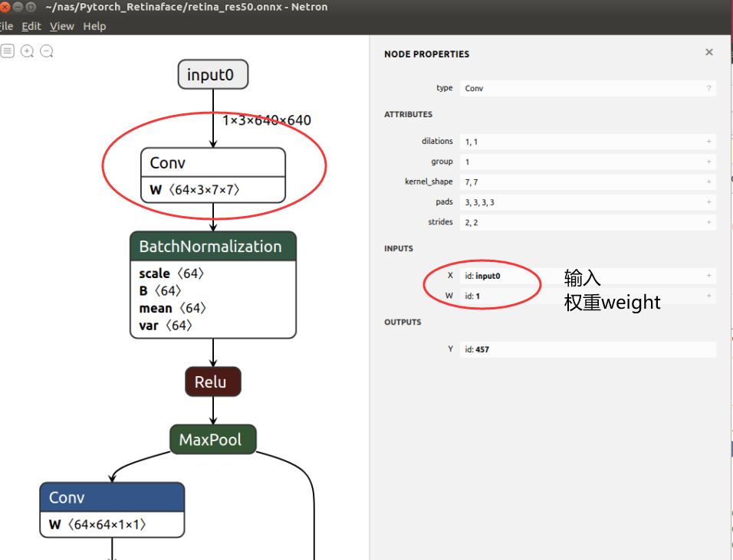This screenshot has height=560, width=733.
Task: Expand the kernel_shape attribute value
Action: pyautogui.click(x=708, y=182)
